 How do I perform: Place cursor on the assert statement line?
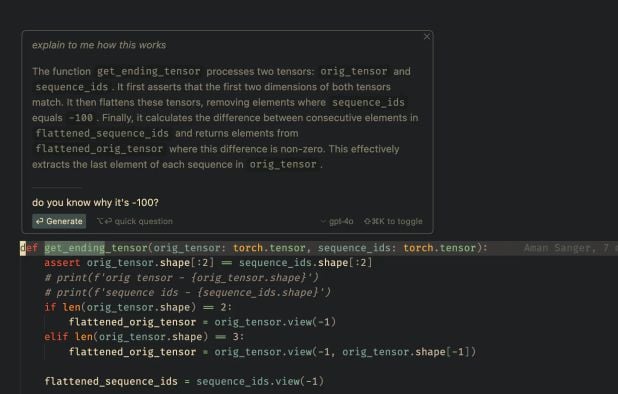(x=208, y=263)
